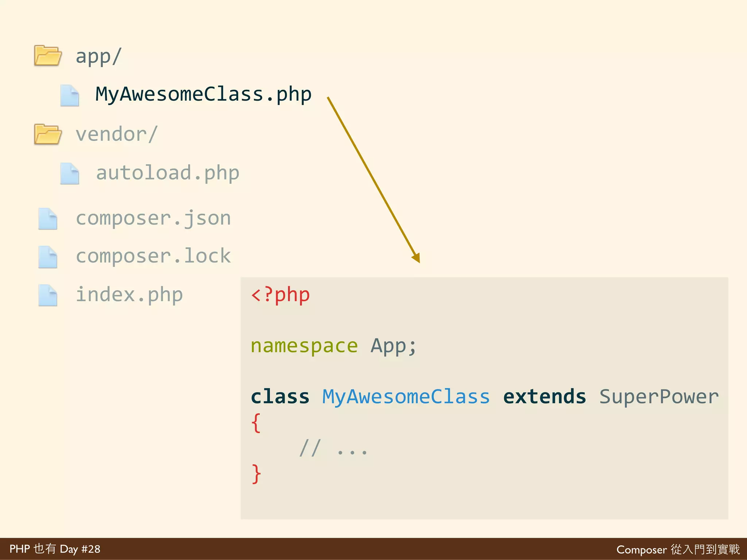Click the composer.json file icon

click(x=48, y=219)
